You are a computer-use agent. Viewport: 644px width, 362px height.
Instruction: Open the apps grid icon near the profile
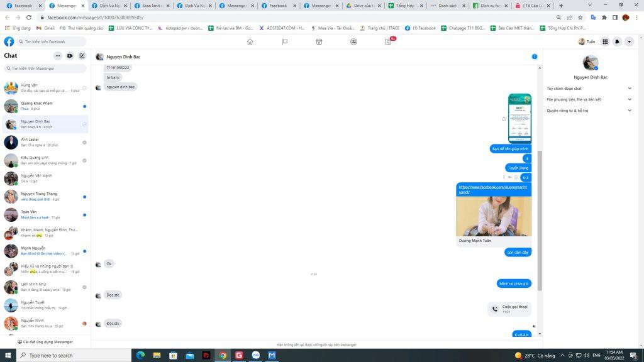(604, 41)
